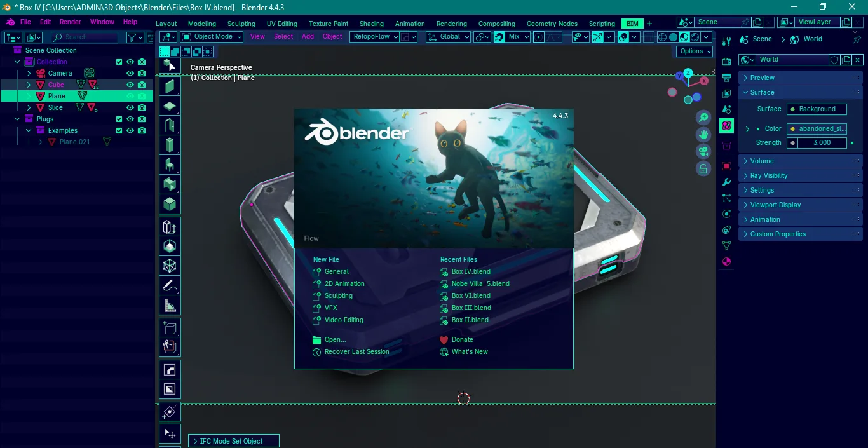
Task: Disable Cube render camera icon
Action: 142,85
